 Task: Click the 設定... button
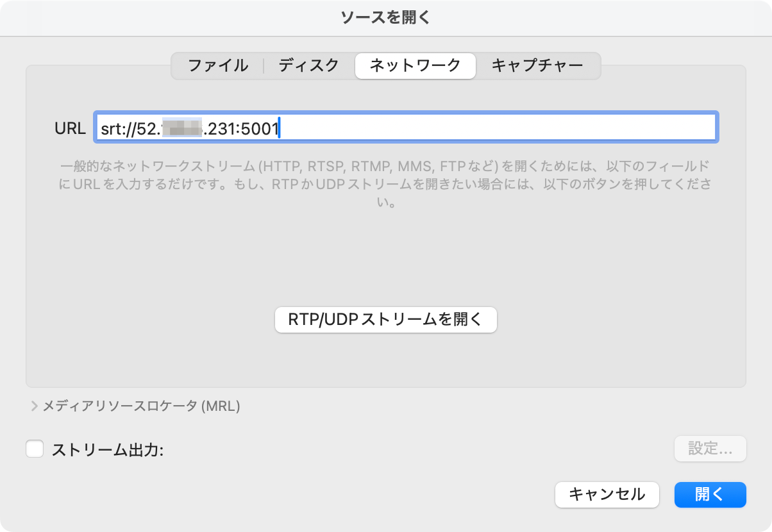pos(710,449)
